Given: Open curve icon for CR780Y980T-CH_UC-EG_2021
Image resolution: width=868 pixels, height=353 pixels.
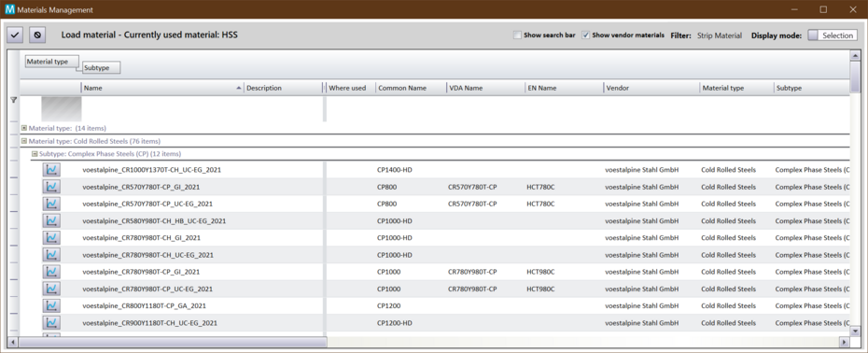Looking at the screenshot, I should click(51, 255).
